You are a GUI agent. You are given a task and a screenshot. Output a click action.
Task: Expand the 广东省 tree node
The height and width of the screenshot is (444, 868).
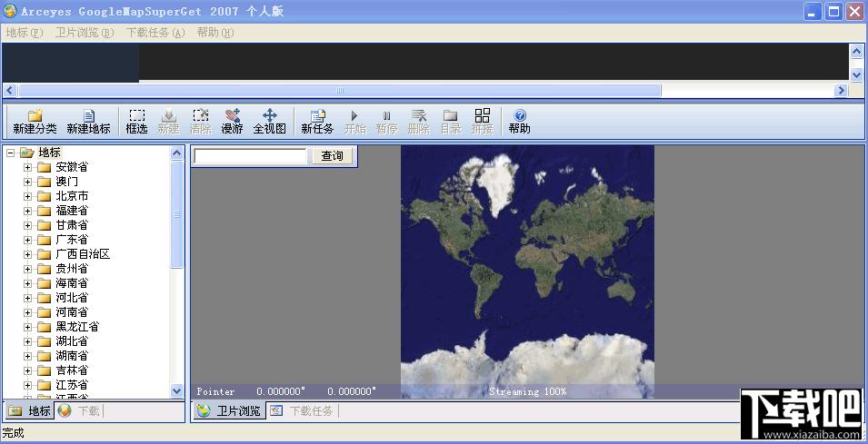27,240
